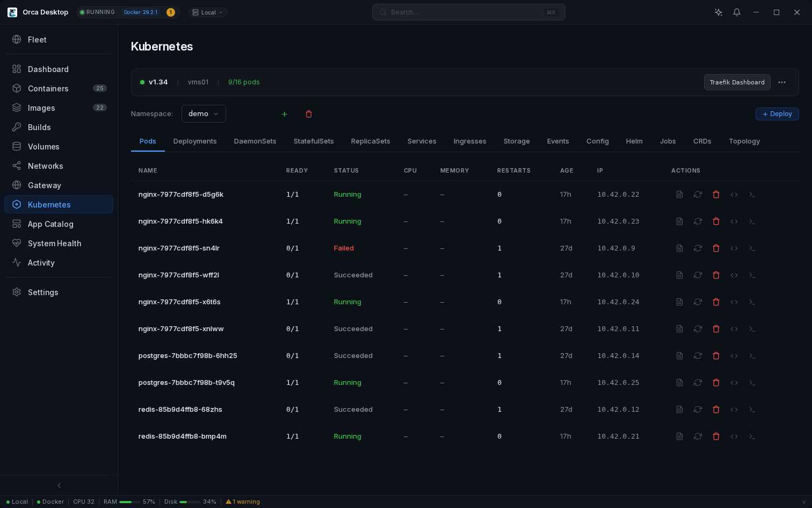812x508 pixels.
Task: Delete pod postgres-7bbbc7f98b-t9v5q
Action: pyautogui.click(x=716, y=383)
